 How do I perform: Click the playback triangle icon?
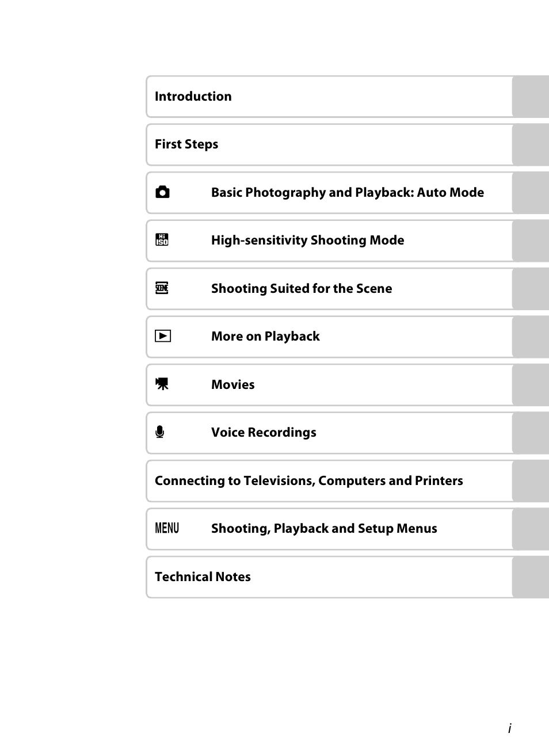click(x=163, y=336)
